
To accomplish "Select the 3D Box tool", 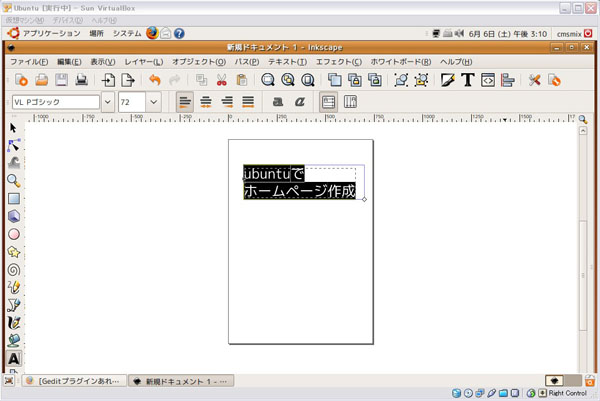I will point(14,216).
